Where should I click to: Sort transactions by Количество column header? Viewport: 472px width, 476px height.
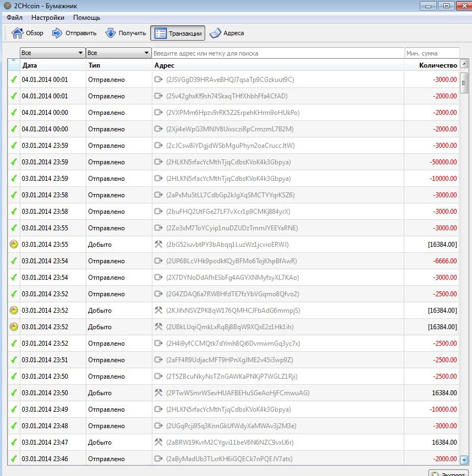pos(432,65)
